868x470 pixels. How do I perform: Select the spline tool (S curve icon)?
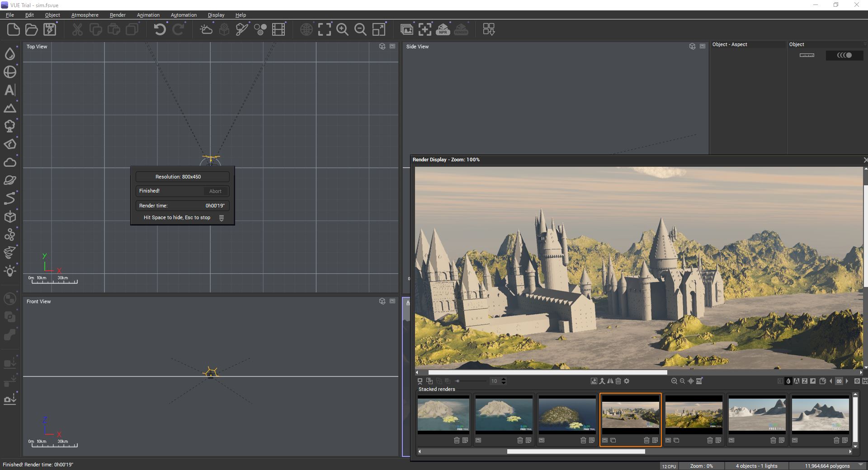click(x=10, y=198)
